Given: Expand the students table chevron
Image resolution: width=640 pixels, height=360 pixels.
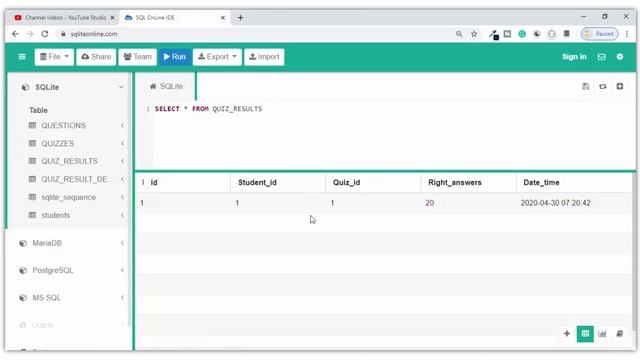Looking at the screenshot, I should (122, 215).
